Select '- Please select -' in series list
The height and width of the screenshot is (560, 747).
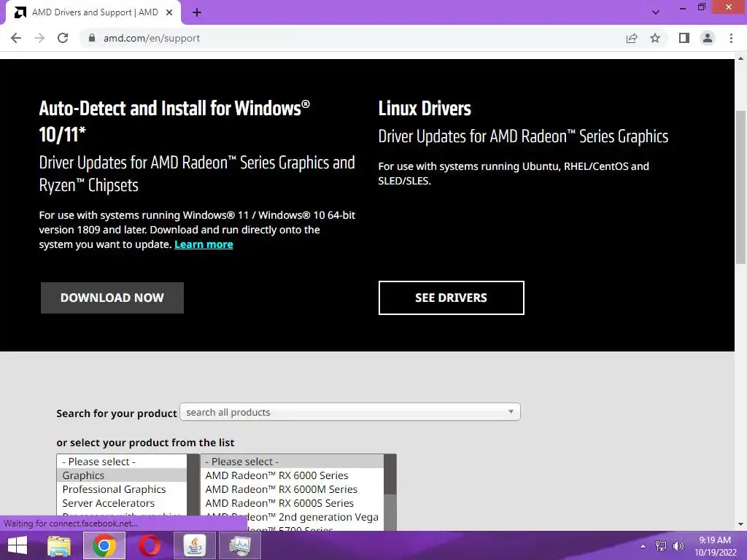292,462
